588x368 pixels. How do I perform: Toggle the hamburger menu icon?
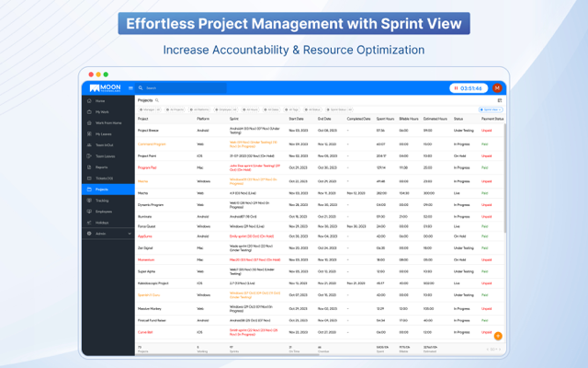[x=130, y=88]
